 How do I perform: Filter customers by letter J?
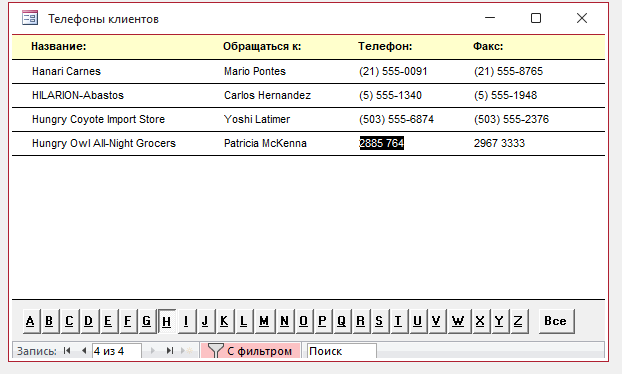(205, 321)
